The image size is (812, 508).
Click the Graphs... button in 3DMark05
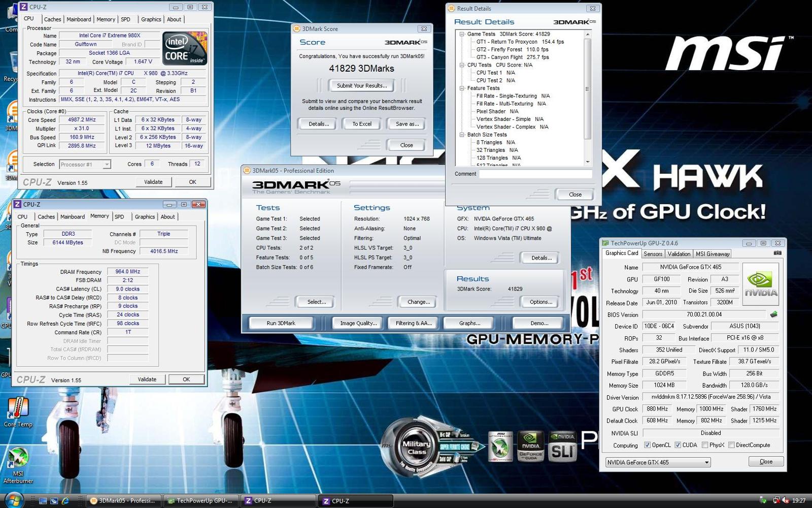tap(469, 323)
